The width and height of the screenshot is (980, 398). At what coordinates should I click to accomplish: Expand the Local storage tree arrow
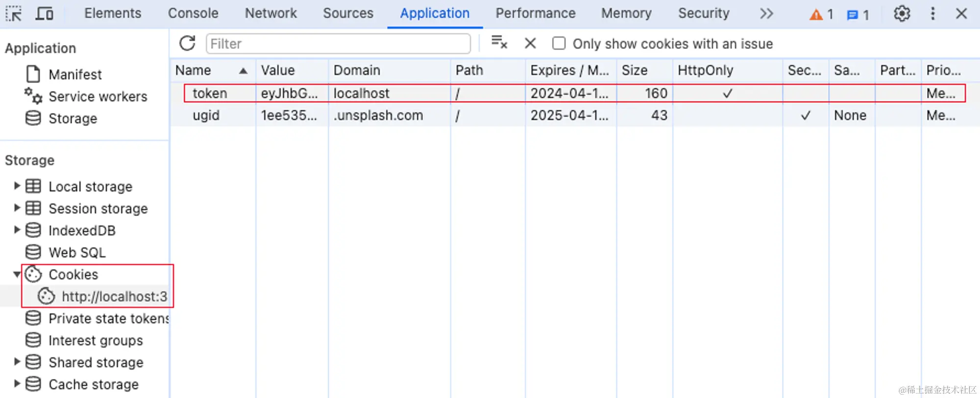click(x=17, y=186)
